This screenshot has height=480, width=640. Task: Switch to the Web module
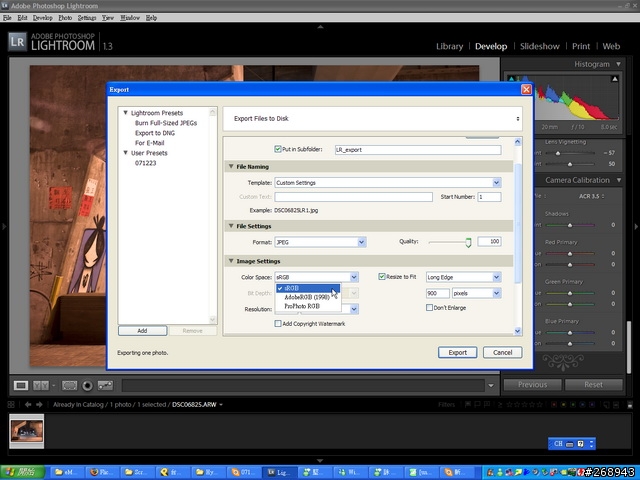click(x=611, y=46)
